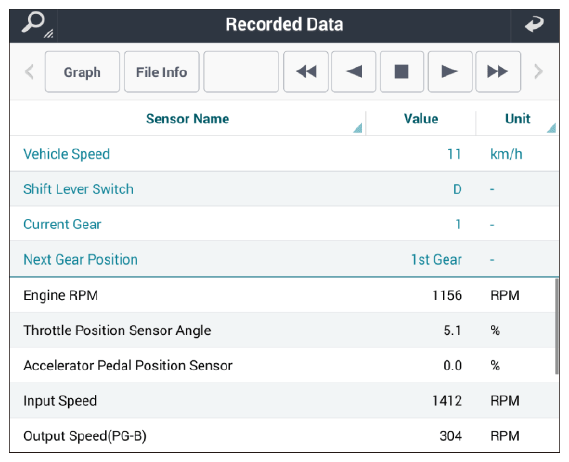This screenshot has width=569, height=462.
Task: Deselect the Shift Lever Switch row
Action: click(x=284, y=189)
